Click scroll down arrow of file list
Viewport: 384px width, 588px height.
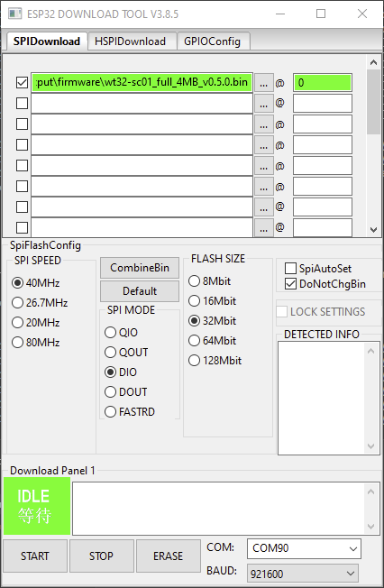pos(373,229)
